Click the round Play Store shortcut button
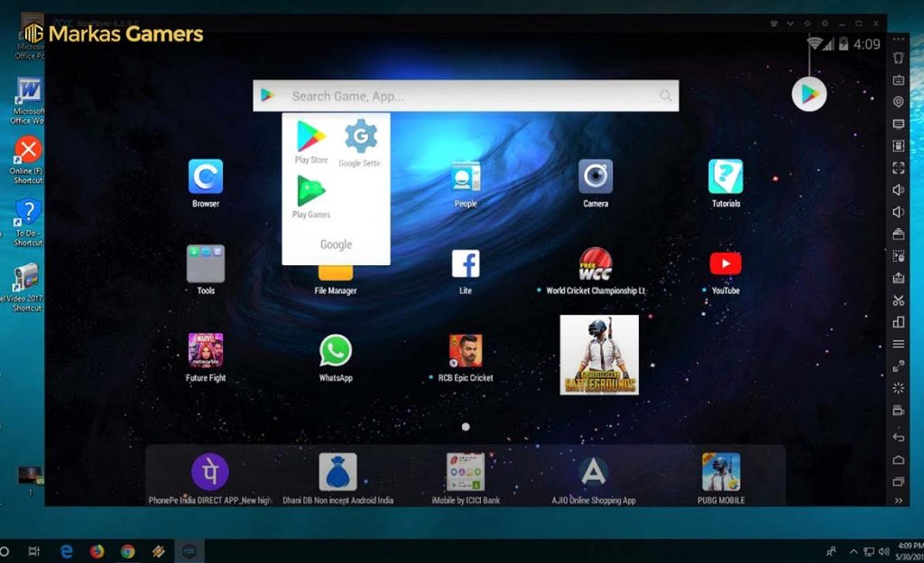Image resolution: width=924 pixels, height=563 pixels. point(808,94)
